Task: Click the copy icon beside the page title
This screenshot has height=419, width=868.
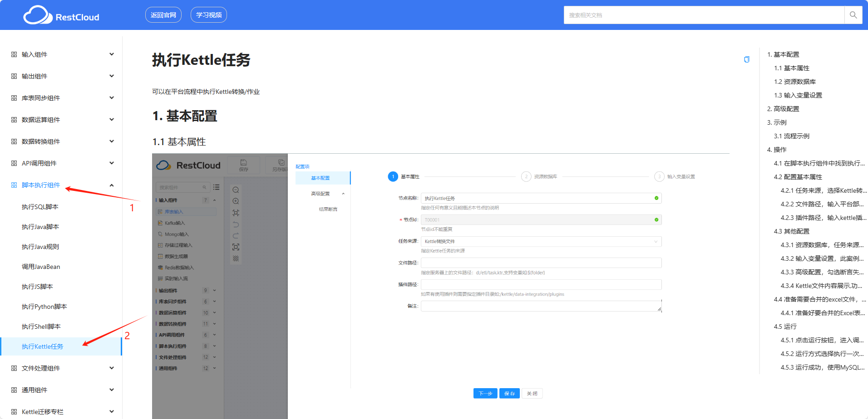Action: click(746, 59)
